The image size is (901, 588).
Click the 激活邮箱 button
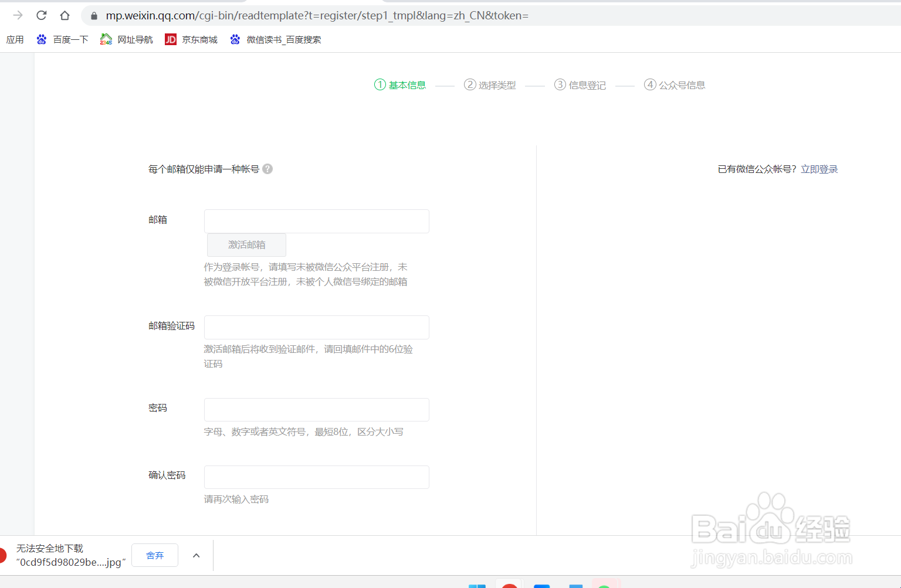coord(246,244)
